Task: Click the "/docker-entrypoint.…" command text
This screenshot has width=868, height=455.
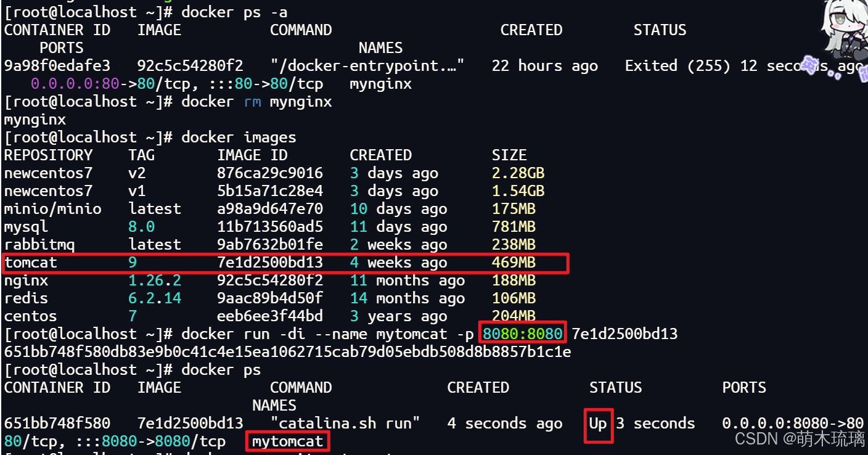Action: [367, 66]
